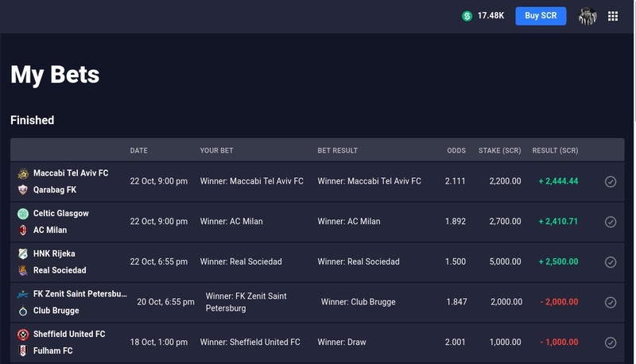The height and width of the screenshot is (364, 636).
Task: Click check circle for AC Milan bet
Action: [x=611, y=222]
